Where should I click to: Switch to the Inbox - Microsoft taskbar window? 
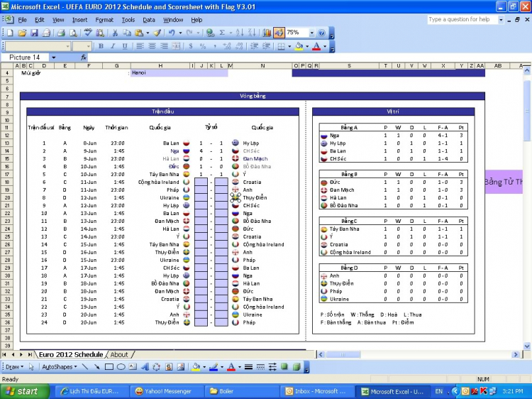pos(316,391)
